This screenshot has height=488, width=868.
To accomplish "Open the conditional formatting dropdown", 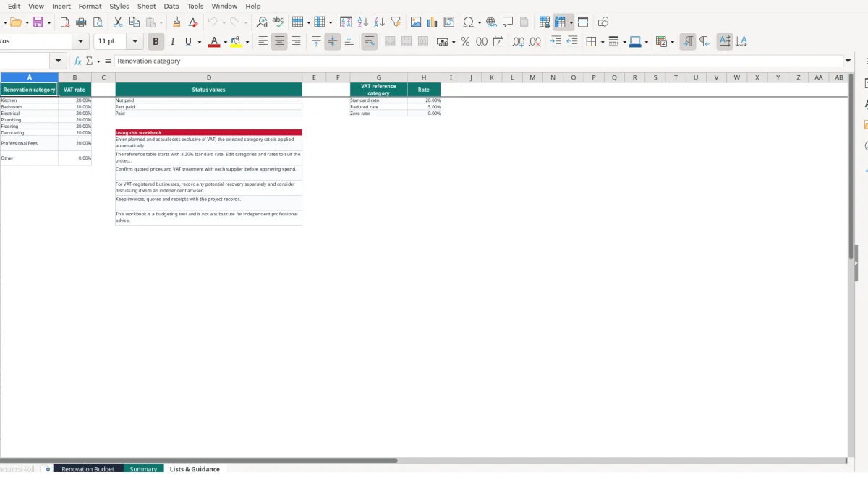I will point(673,42).
